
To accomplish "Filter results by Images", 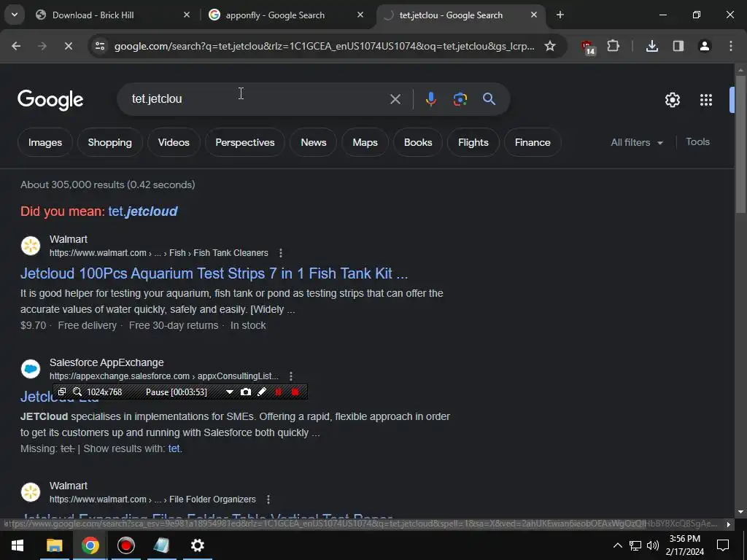I will tap(45, 142).
